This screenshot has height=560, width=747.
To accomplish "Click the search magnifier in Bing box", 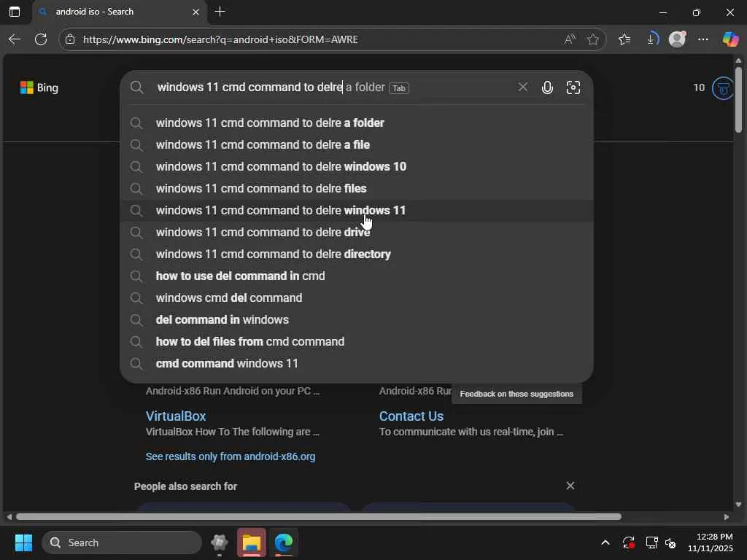I will click(136, 87).
